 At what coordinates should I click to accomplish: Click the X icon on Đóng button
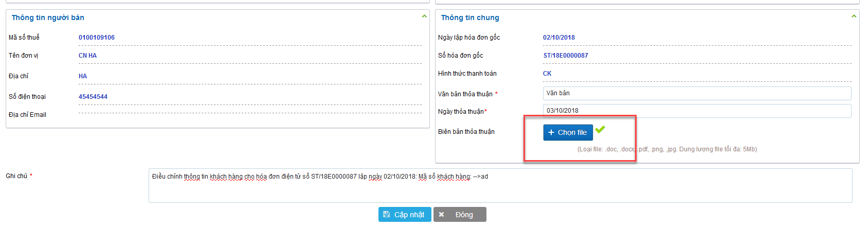[x=441, y=215]
